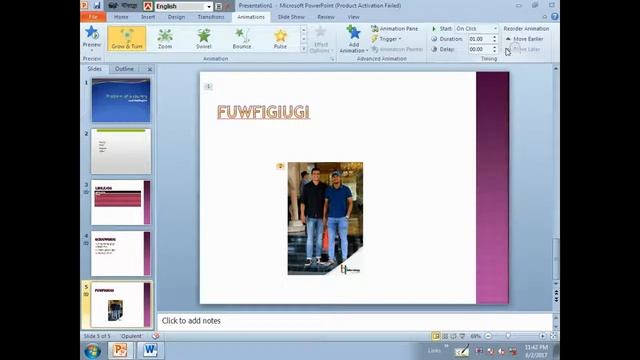This screenshot has width=640, height=360.
Task: Click the Preview animation star icon
Action: pos(91,33)
